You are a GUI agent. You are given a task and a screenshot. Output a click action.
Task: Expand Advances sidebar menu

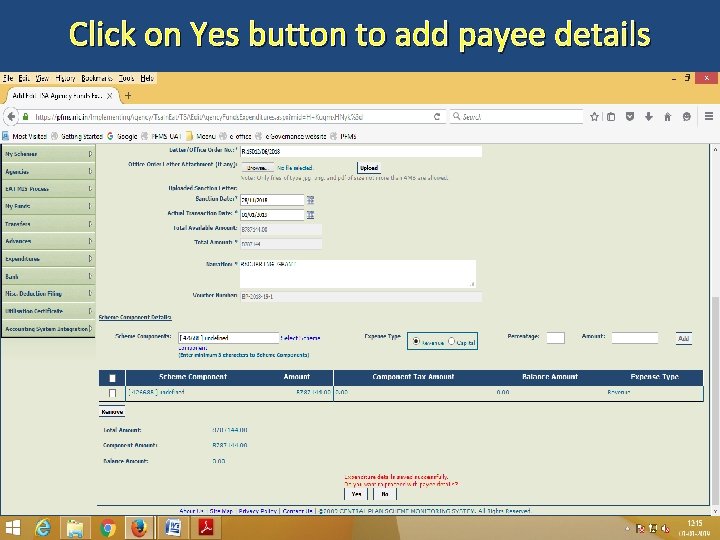point(48,241)
